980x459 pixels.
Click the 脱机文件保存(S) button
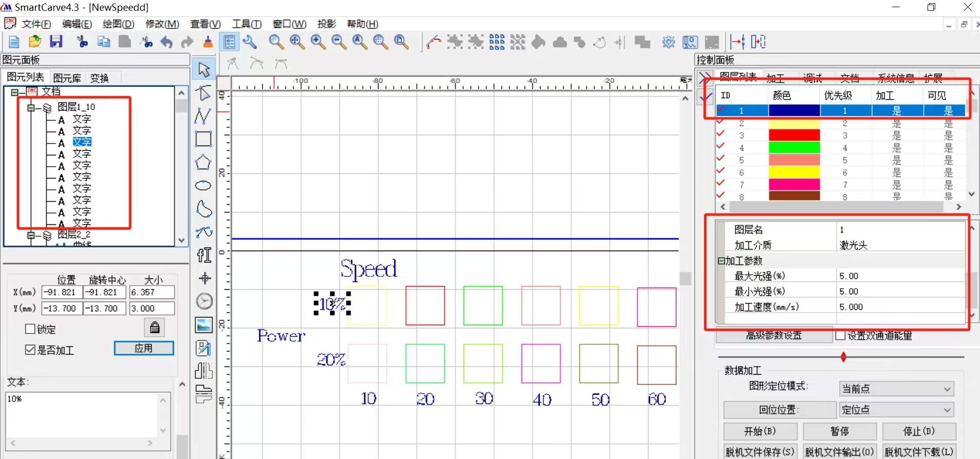point(760,452)
